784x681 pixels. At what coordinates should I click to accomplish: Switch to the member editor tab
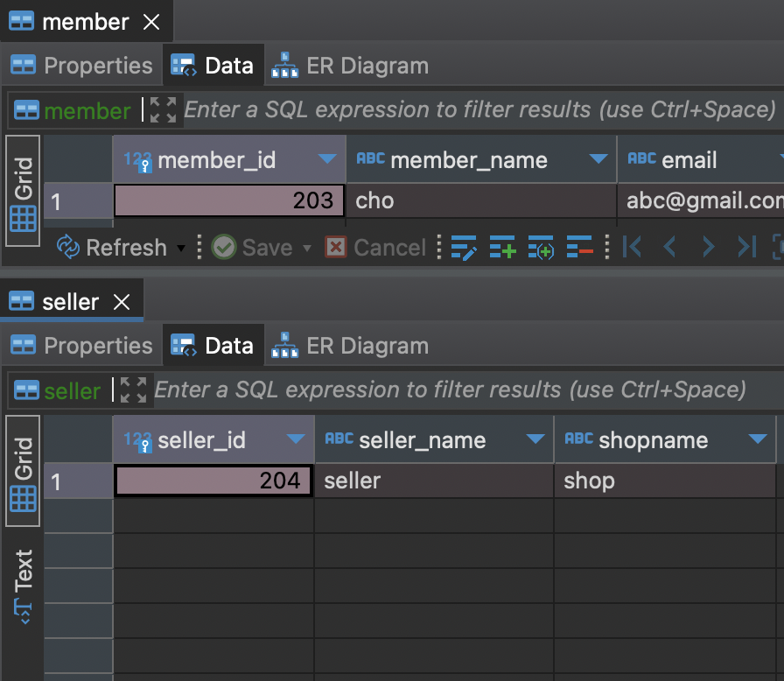point(86,22)
